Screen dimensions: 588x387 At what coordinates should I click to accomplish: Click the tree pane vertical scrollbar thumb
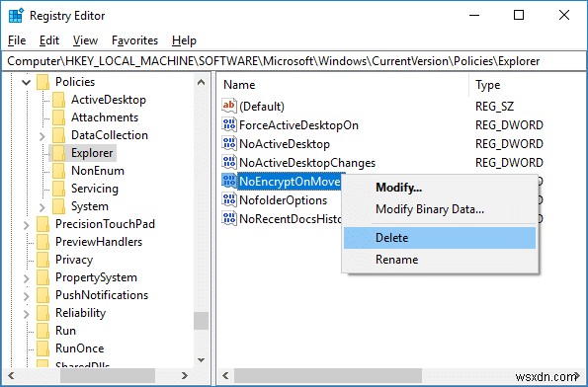tap(201, 321)
